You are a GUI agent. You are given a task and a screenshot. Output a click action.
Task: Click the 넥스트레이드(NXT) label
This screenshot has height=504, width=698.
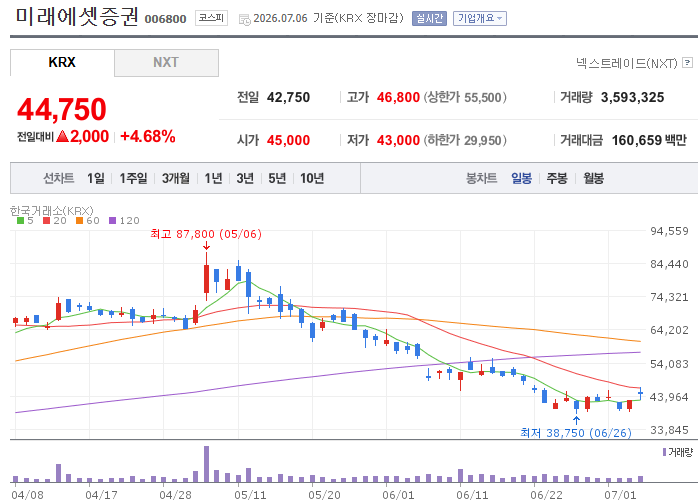coord(626,63)
